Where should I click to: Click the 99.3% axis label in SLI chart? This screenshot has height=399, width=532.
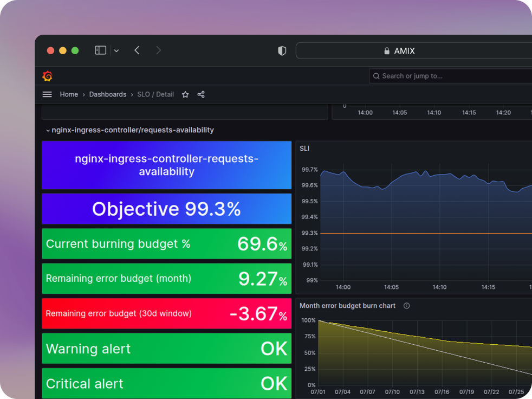309,233
